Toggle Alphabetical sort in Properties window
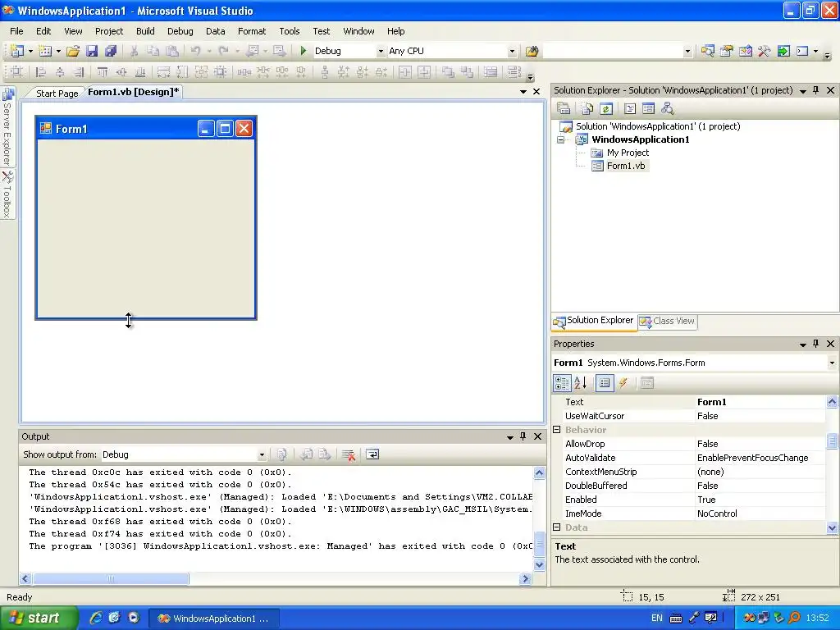 point(581,383)
